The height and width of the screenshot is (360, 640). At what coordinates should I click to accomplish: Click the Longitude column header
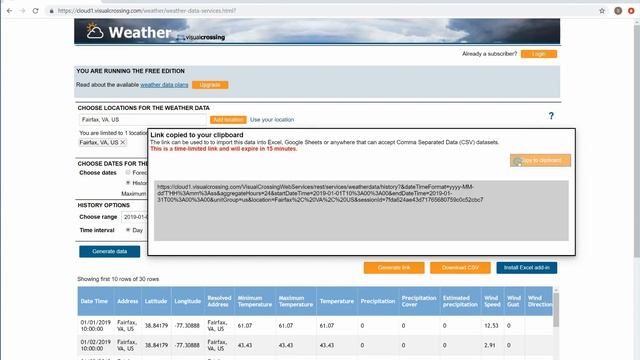click(x=188, y=301)
